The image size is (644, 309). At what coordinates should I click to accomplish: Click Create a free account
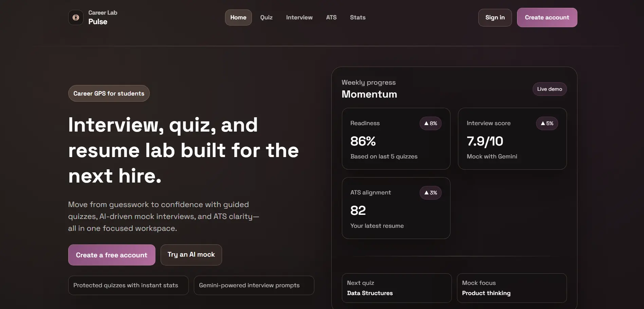tap(112, 255)
